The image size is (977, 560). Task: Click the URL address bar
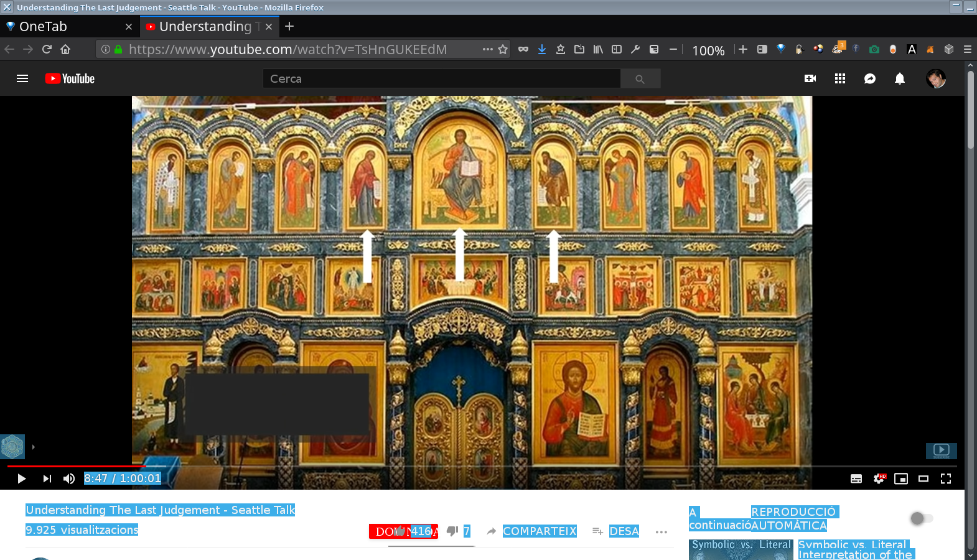[x=302, y=49]
